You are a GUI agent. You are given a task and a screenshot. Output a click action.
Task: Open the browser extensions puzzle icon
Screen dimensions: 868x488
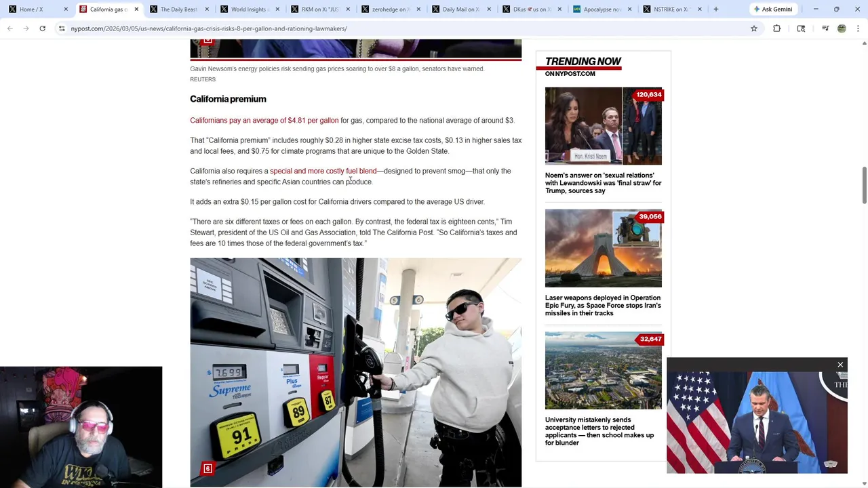click(x=776, y=28)
